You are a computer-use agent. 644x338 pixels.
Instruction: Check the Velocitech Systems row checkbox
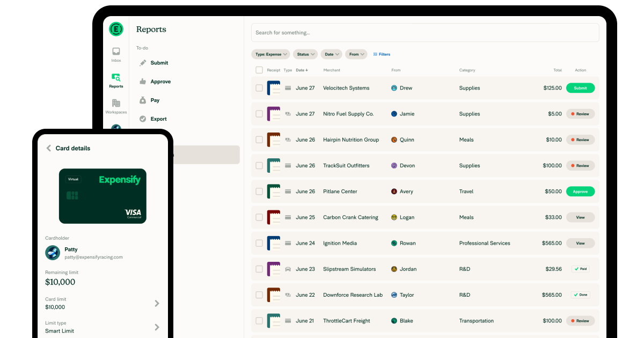[x=259, y=88]
